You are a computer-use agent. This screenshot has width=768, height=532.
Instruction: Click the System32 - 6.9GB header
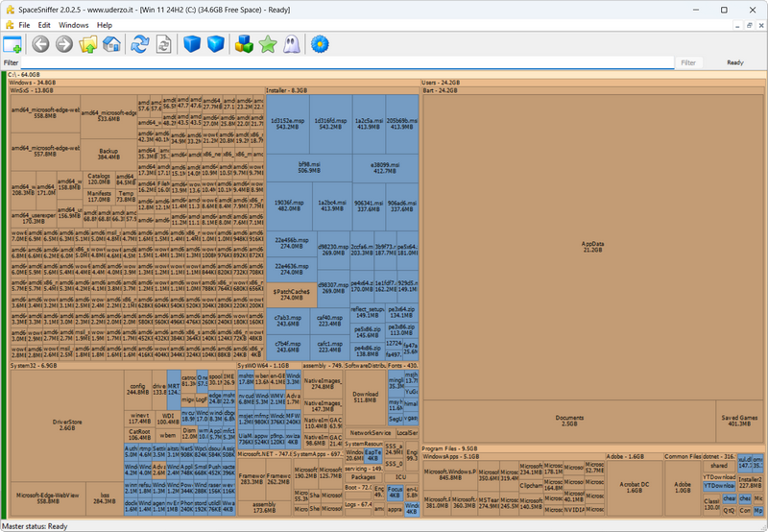pyautogui.click(x=123, y=366)
